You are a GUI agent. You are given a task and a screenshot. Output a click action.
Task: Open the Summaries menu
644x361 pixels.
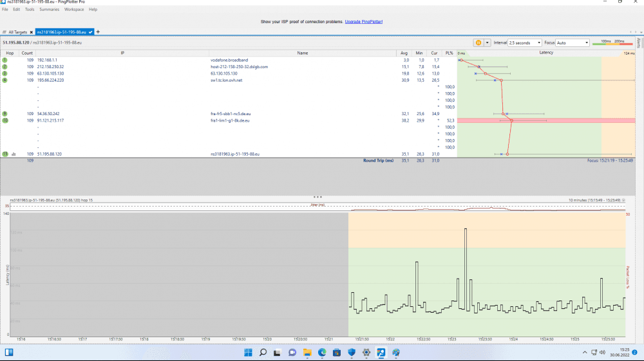50,10
